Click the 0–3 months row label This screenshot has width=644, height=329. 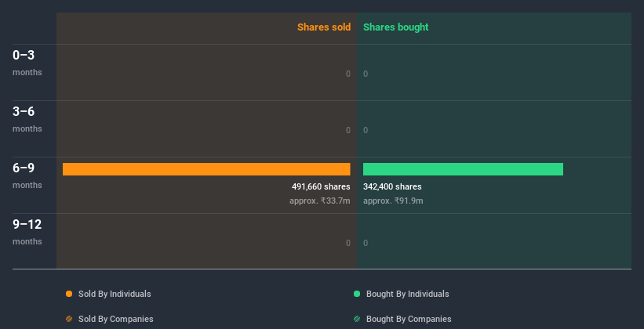click(27, 63)
